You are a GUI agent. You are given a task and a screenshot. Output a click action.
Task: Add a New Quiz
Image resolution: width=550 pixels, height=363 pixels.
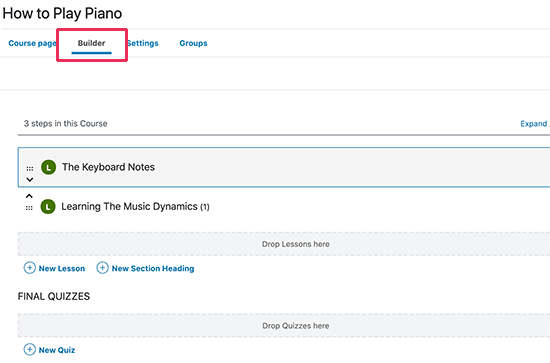coord(57,350)
